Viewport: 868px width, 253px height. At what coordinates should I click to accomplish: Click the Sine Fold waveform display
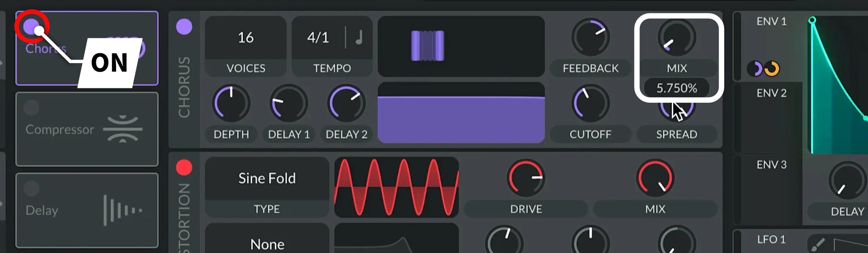tap(396, 187)
